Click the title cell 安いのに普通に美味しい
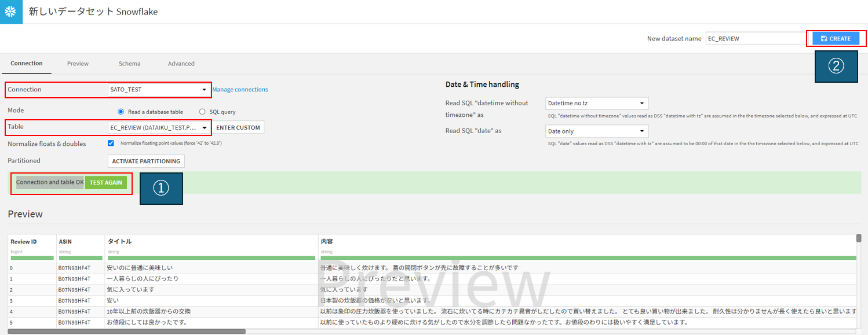Screen dimensions: 868x335 (x=211, y=268)
